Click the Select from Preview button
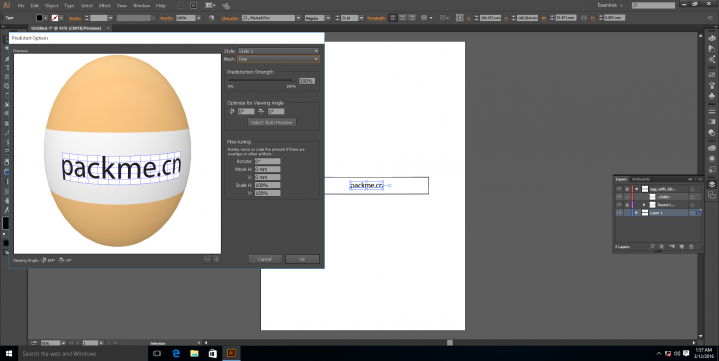The height and width of the screenshot is (361, 719). click(272, 122)
